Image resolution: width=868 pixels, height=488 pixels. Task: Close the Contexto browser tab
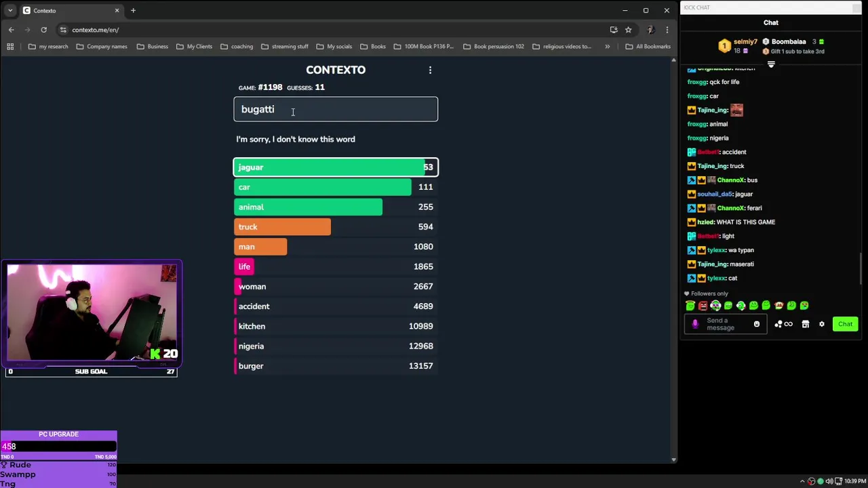pos(117,10)
